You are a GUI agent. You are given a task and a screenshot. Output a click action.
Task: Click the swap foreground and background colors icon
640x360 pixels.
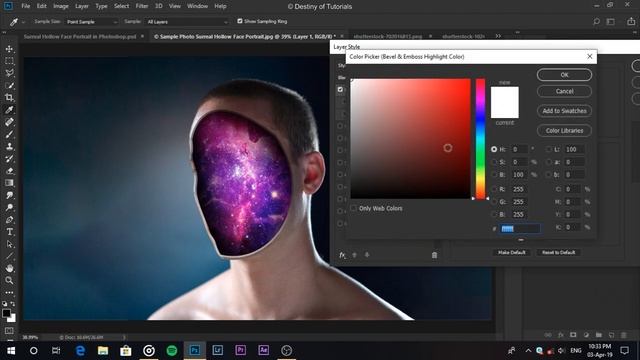13,304
